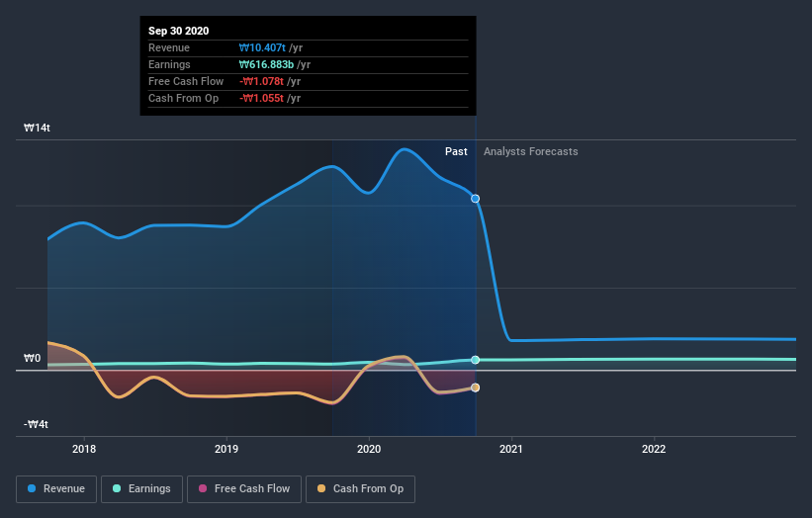
Task: Toggle the Cash From Op legend button
Action: point(360,489)
